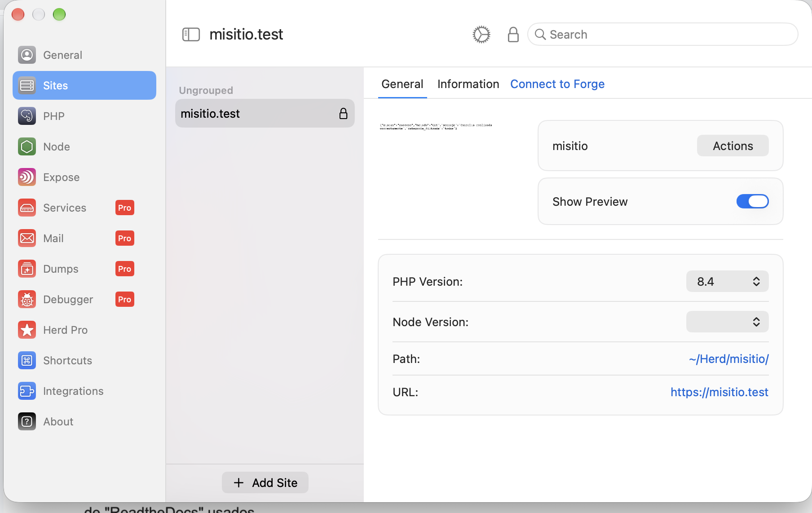The height and width of the screenshot is (513, 812).
Task: Open the PHP Version 8.4 dropdown
Action: (x=728, y=281)
